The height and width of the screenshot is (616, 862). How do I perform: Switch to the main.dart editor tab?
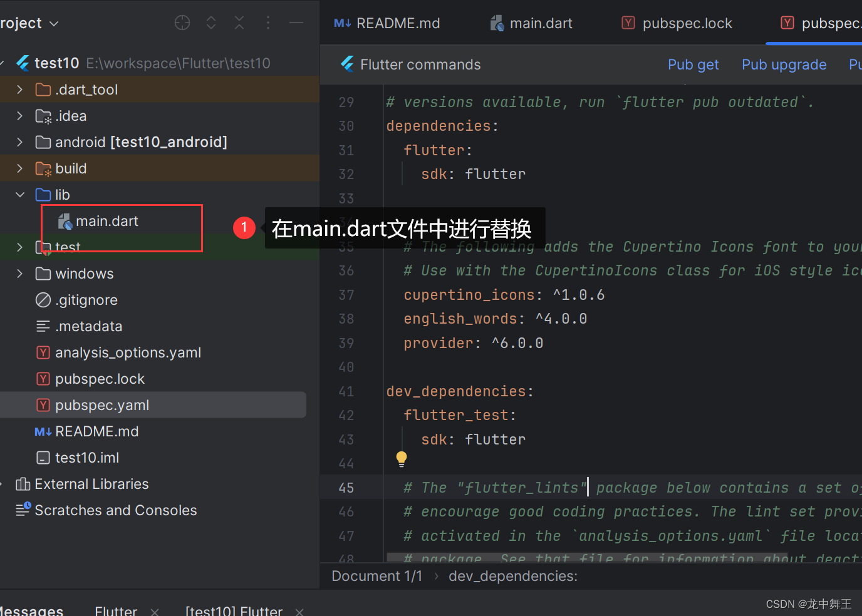(x=531, y=23)
